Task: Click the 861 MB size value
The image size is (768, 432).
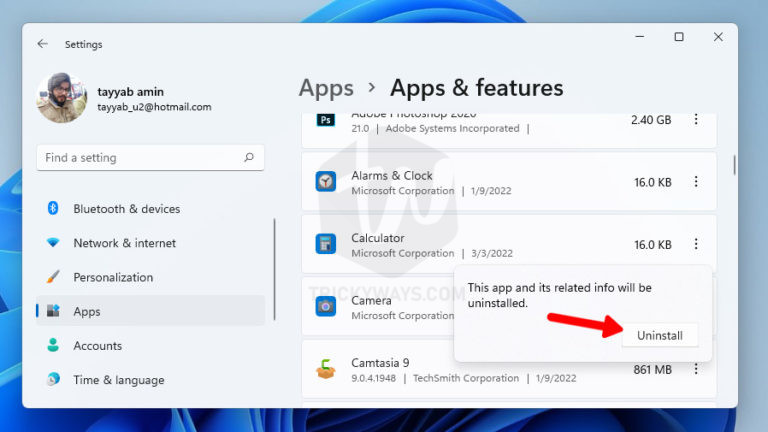Action: tap(652, 370)
